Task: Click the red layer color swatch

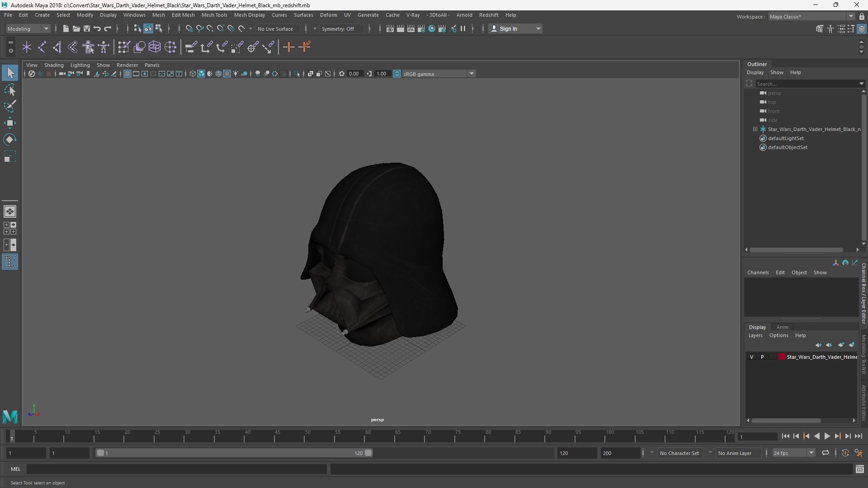Action: point(782,357)
